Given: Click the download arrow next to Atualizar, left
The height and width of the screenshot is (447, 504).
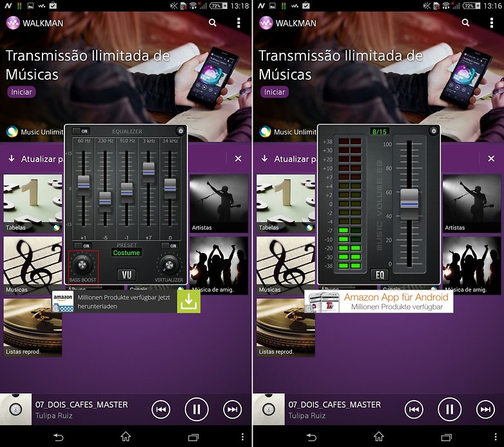Looking at the screenshot, I should coord(12,158).
